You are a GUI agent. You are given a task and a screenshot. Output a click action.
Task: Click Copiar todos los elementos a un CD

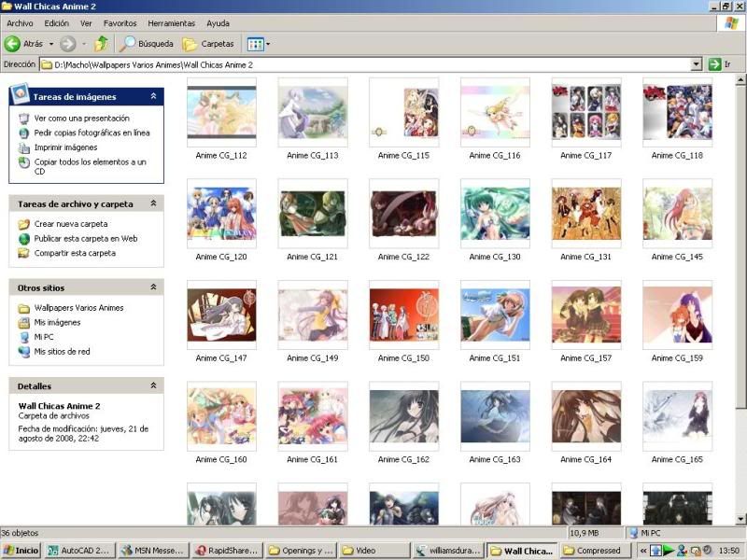tap(90, 166)
